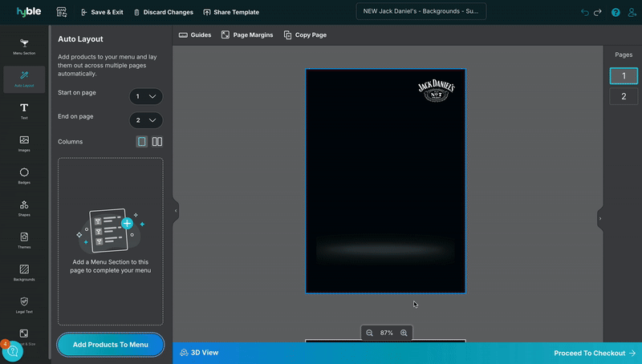Click Add Products To Menu button
The height and width of the screenshot is (364, 642).
pyautogui.click(x=111, y=345)
